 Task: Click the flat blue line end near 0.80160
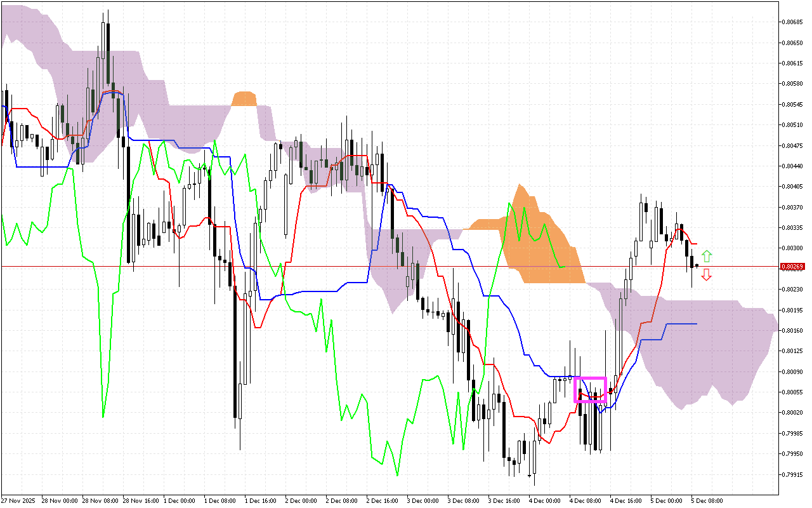[695, 324]
